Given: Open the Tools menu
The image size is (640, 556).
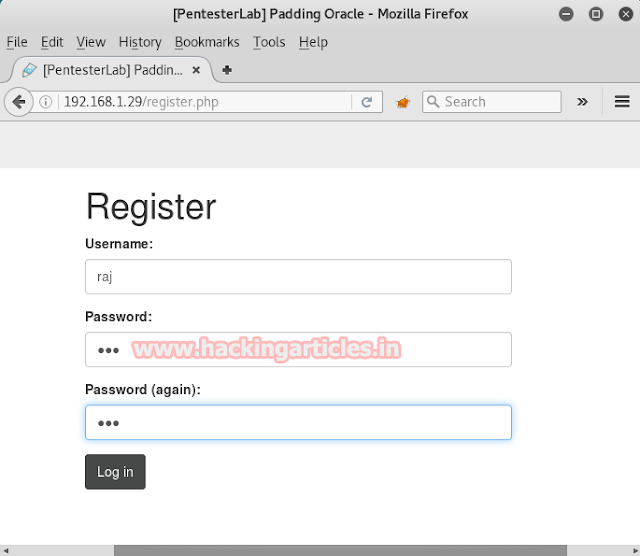Looking at the screenshot, I should click(269, 42).
